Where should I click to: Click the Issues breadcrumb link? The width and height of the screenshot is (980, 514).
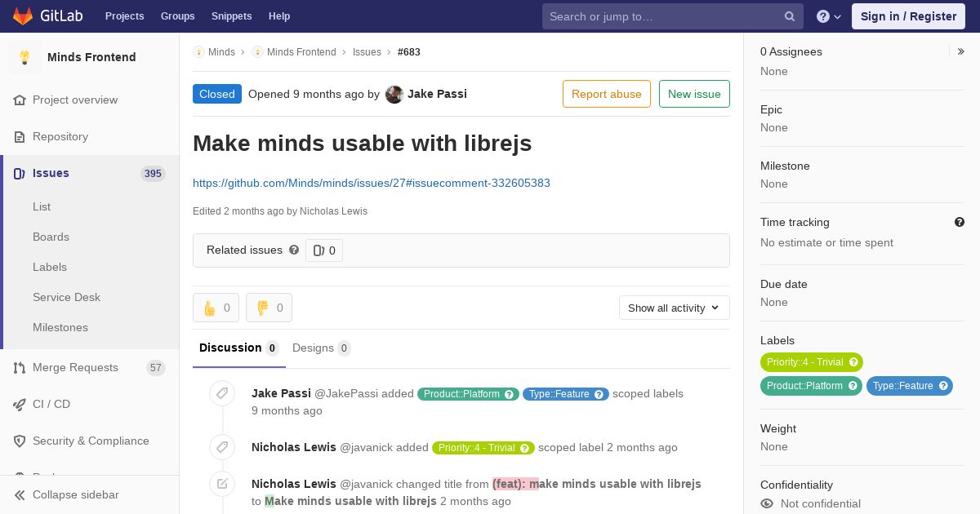click(367, 52)
